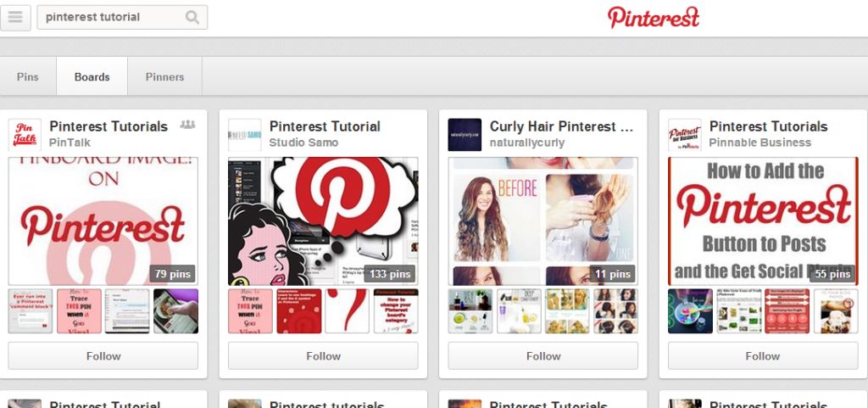
Task: Click the naturallycurly author name
Action: [527, 143]
